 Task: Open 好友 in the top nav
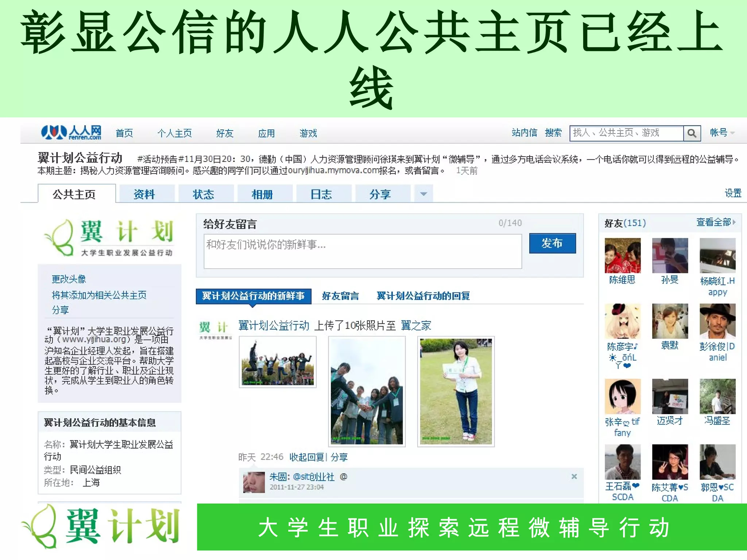click(225, 133)
